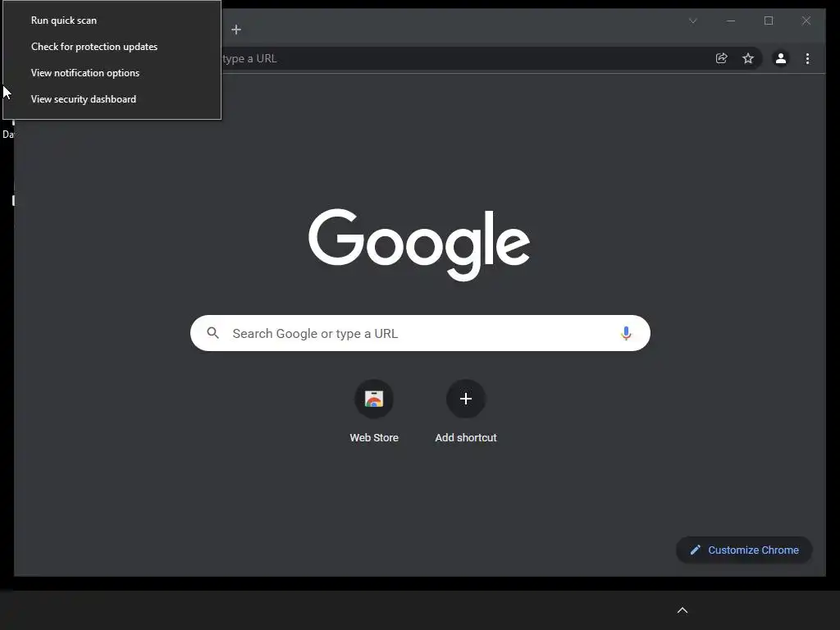Screen dimensions: 840x630
Task: Focus the Google search box
Action: click(420, 333)
